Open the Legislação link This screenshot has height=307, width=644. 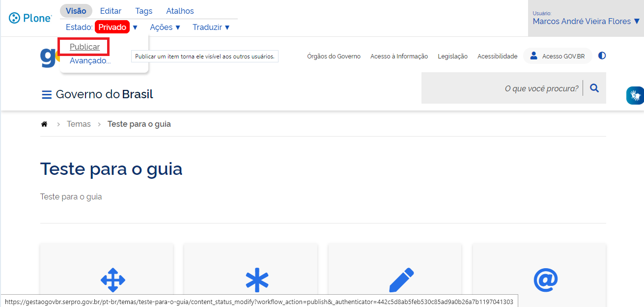452,56
